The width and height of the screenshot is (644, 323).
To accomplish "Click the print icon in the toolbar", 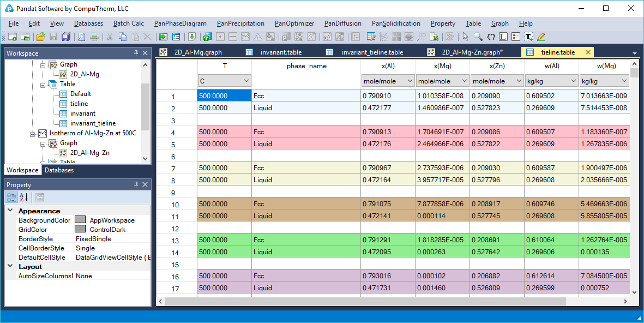I will [x=94, y=37].
